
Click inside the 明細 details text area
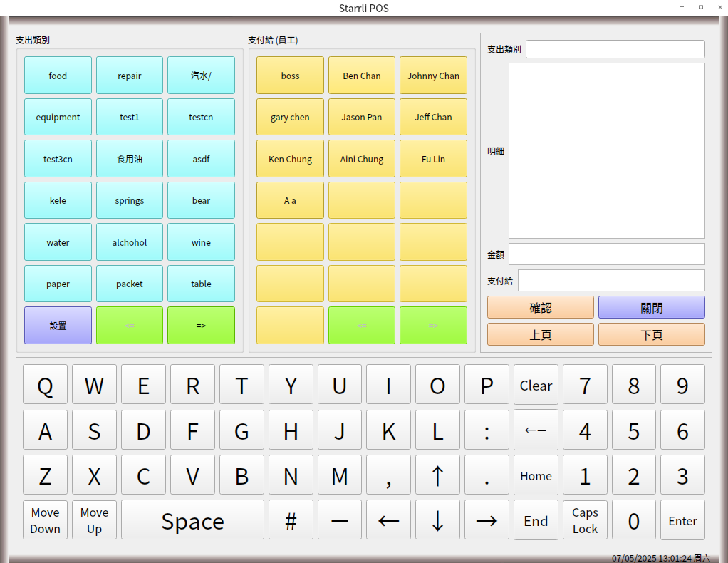click(606, 150)
